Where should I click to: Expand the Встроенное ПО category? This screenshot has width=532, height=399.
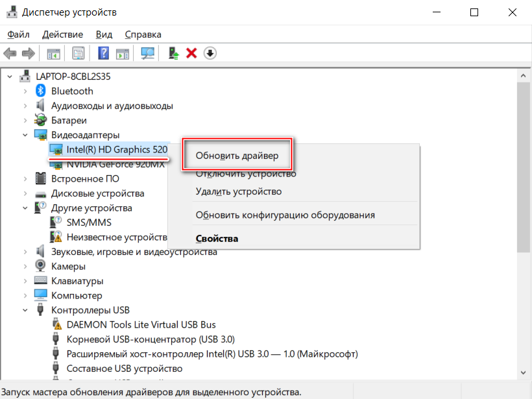point(25,179)
